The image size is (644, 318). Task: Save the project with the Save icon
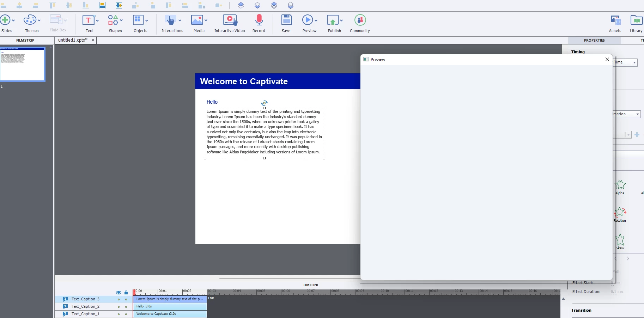[x=286, y=20]
